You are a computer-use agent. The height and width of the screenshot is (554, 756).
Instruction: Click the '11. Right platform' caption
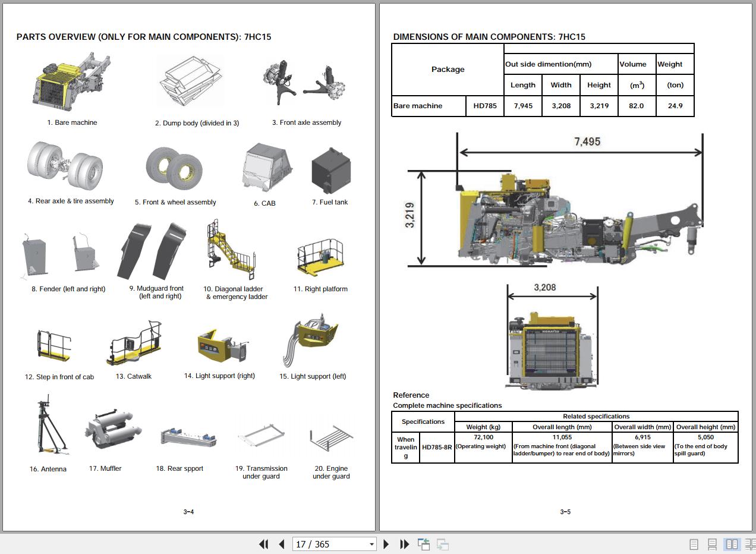coord(320,289)
